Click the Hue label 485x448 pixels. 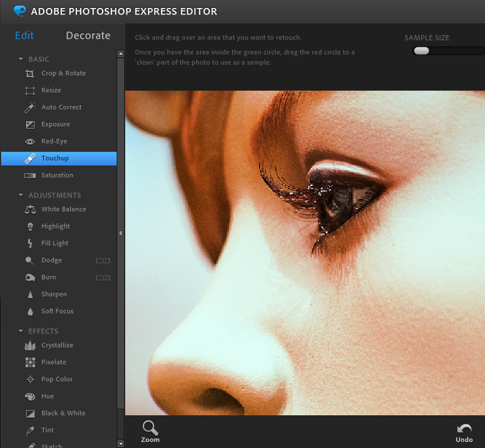[x=48, y=396]
